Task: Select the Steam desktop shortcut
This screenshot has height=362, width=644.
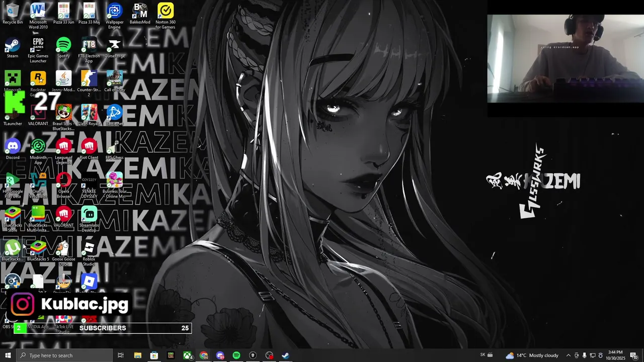Action: [x=13, y=48]
